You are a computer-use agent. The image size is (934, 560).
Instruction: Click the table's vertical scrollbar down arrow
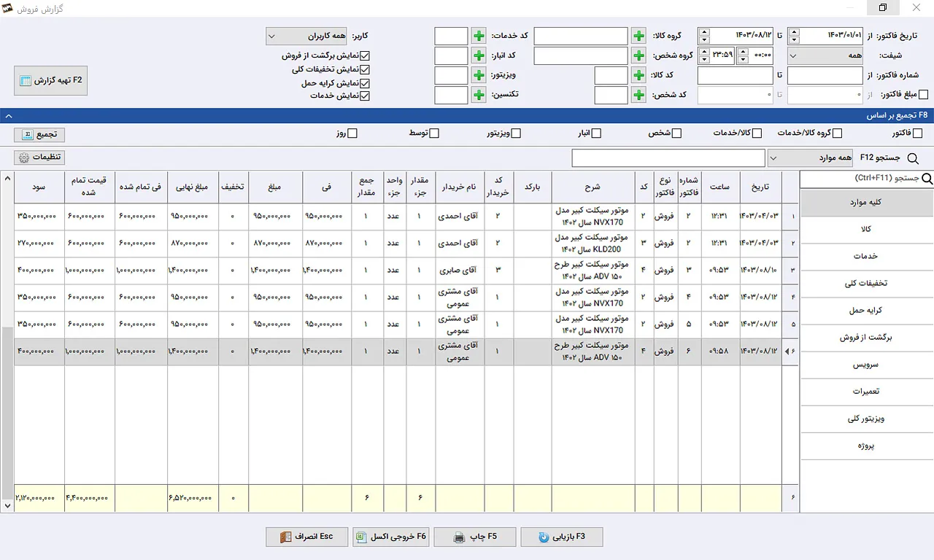tap(8, 505)
